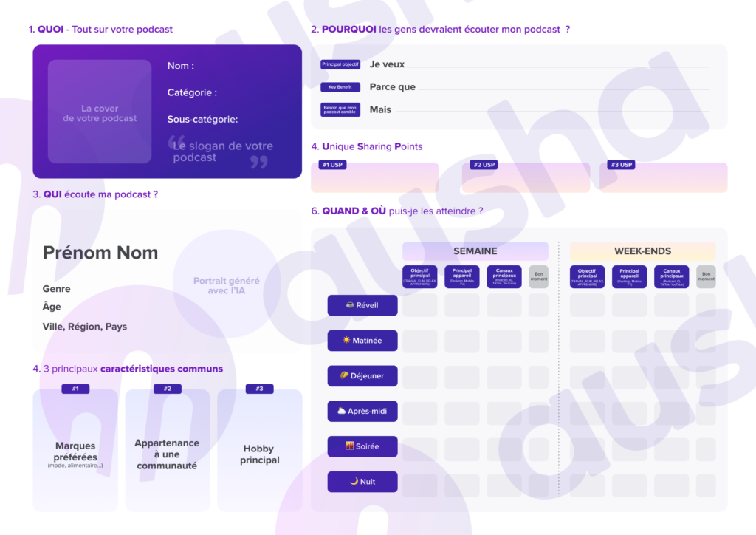Click the AI-generated portrait circle
This screenshot has height=535, width=756.
226,285
